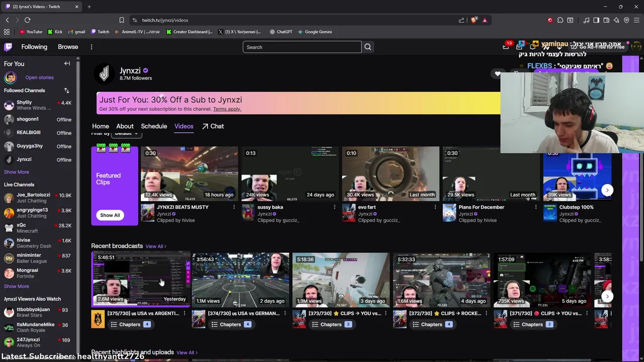Open the Schedule channel tab
644x362 pixels.
pos(154,126)
